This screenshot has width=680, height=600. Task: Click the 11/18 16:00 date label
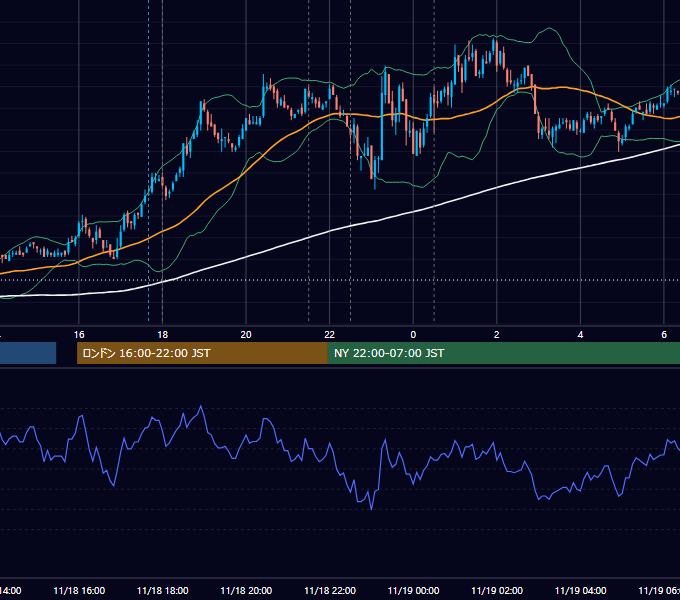[79, 591]
